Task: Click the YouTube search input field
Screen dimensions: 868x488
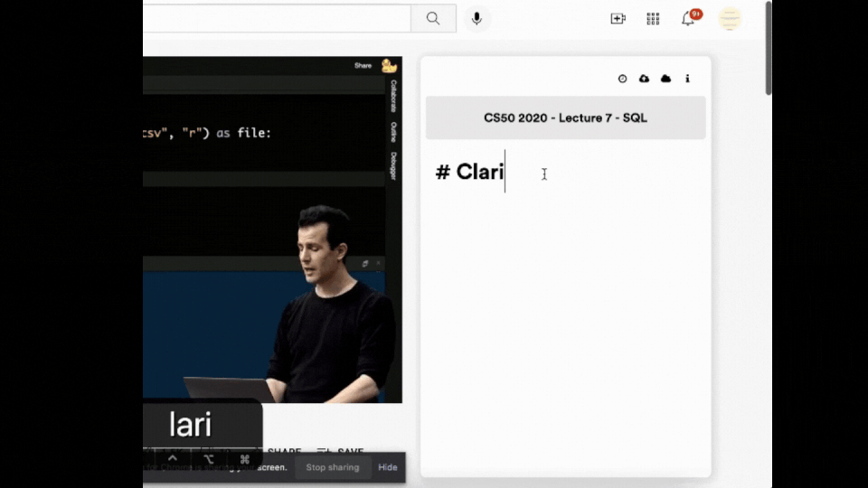Action: tap(277, 18)
